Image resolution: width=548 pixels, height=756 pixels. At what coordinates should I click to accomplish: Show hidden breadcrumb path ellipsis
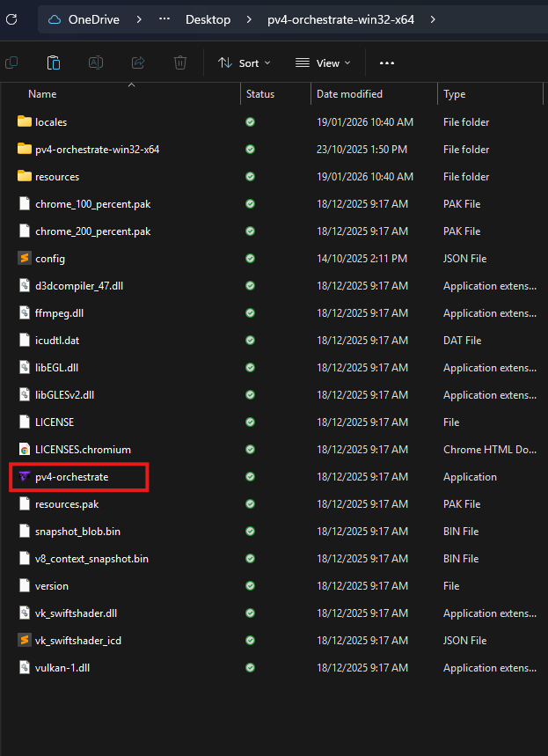(164, 19)
